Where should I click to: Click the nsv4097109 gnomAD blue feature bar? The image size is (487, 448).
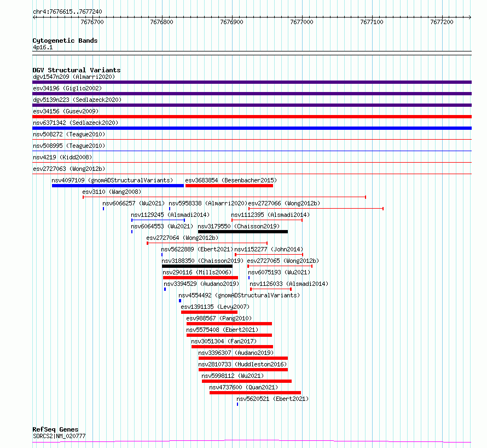click(118, 186)
